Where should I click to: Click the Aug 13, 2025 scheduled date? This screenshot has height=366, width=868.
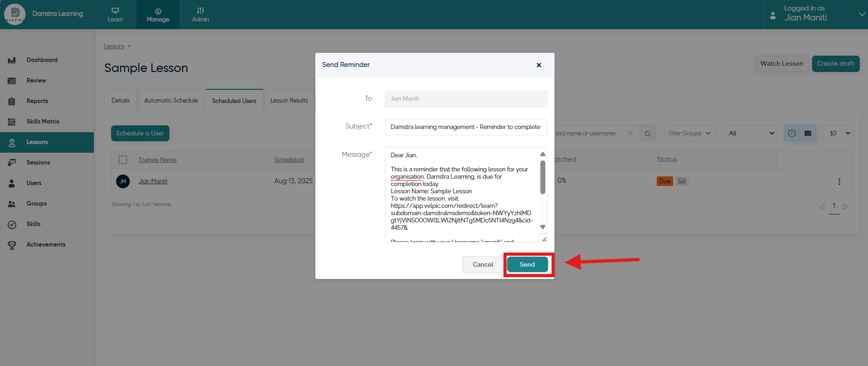coord(293,181)
